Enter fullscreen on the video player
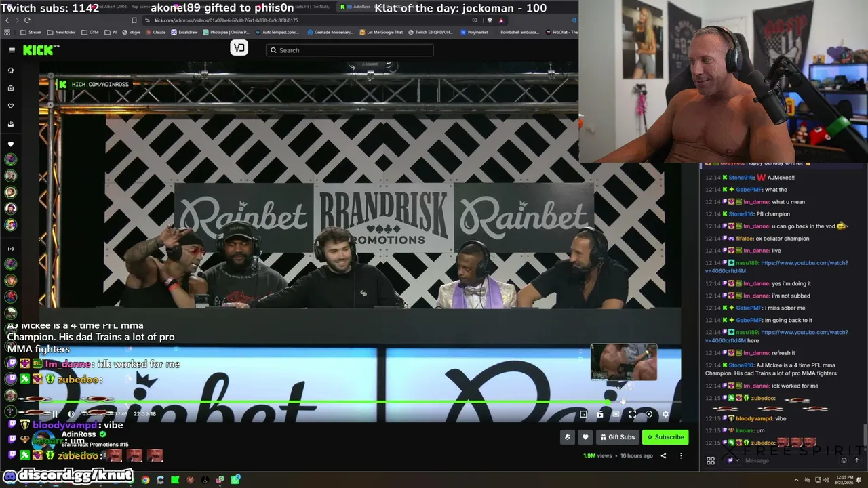 632,414
